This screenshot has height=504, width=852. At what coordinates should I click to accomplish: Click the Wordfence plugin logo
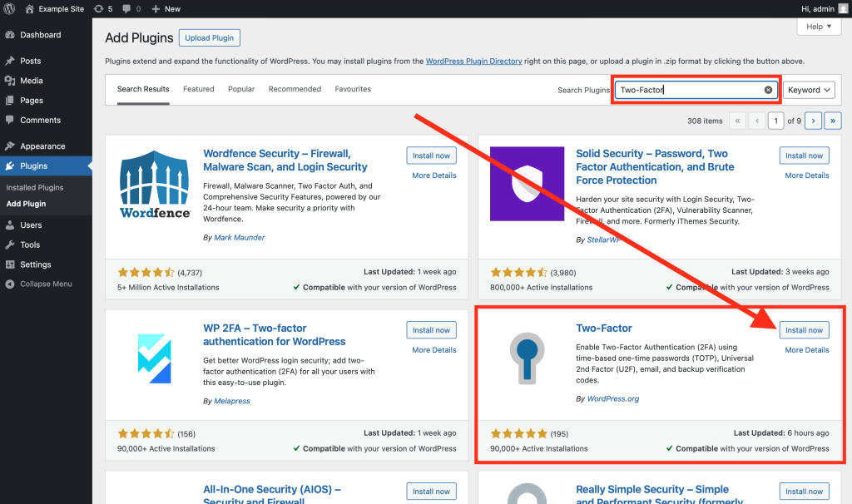pyautogui.click(x=156, y=185)
